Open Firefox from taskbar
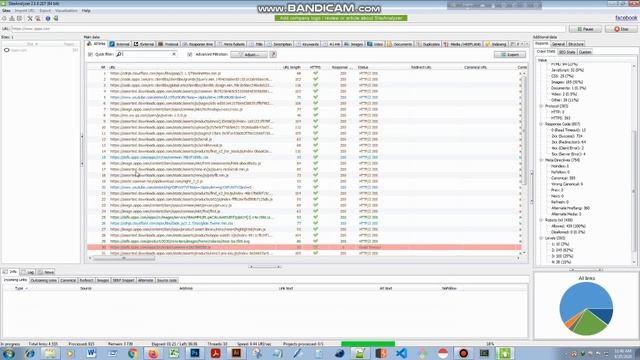640x360 pixels. click(x=153, y=353)
